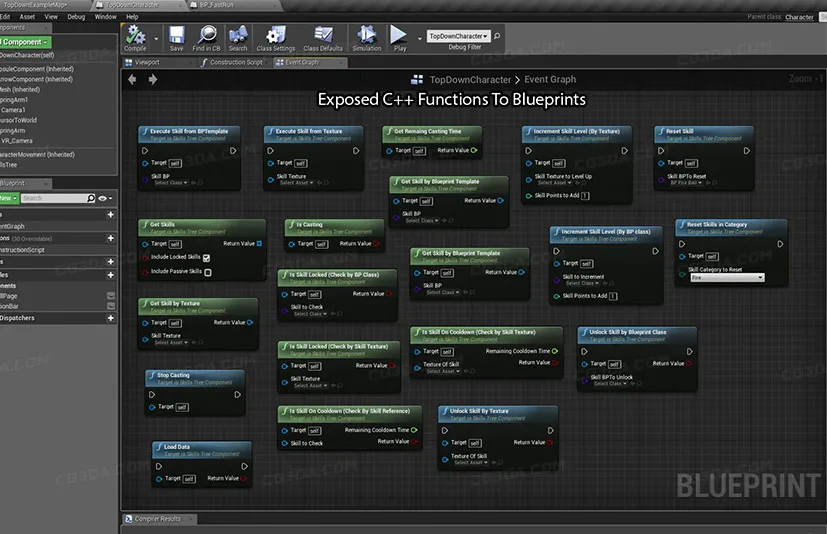This screenshot has width=827, height=534.
Task: Click Return Value pin of Get Remaing Casting Time
Action: (x=474, y=150)
